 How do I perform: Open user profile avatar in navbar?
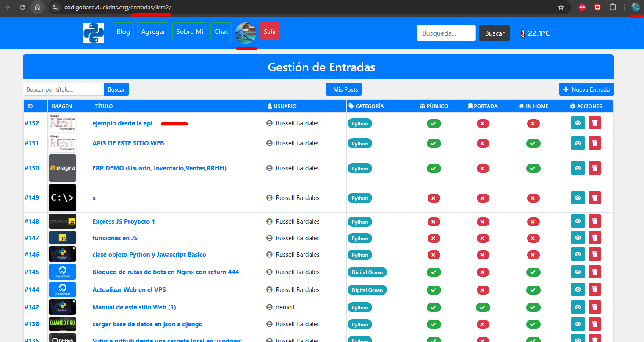(x=246, y=33)
